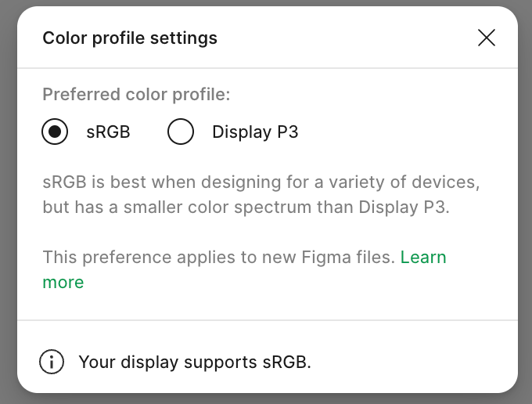
Task: Click the dimmed gray backdrop outside dialog
Action: 8,204
